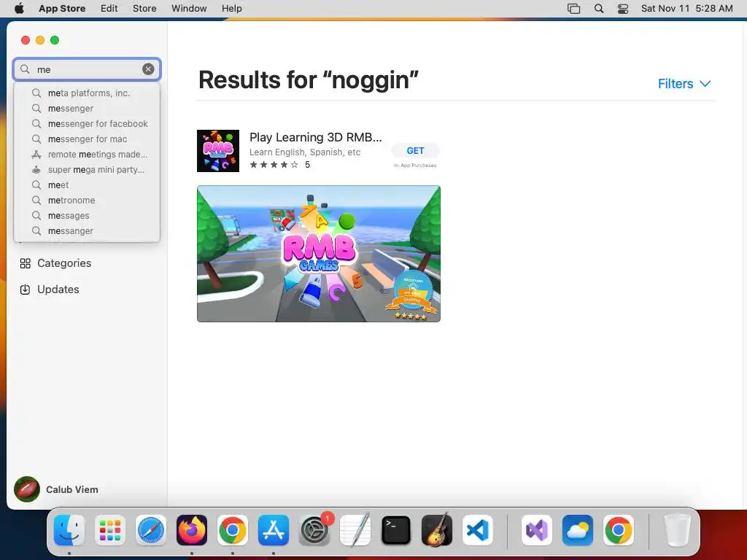The width and height of the screenshot is (747, 560).
Task: Click the arcade joystick icon beside "super mega"
Action: pyautogui.click(x=36, y=169)
